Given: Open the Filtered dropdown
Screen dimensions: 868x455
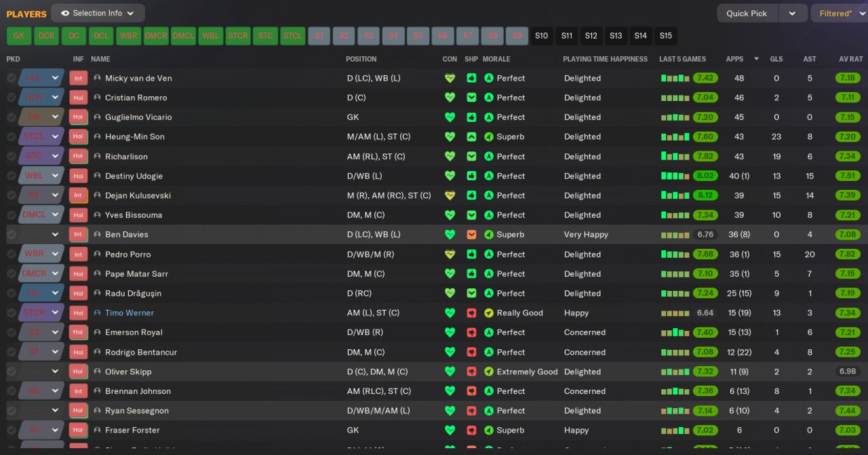Looking at the screenshot, I should pos(839,14).
